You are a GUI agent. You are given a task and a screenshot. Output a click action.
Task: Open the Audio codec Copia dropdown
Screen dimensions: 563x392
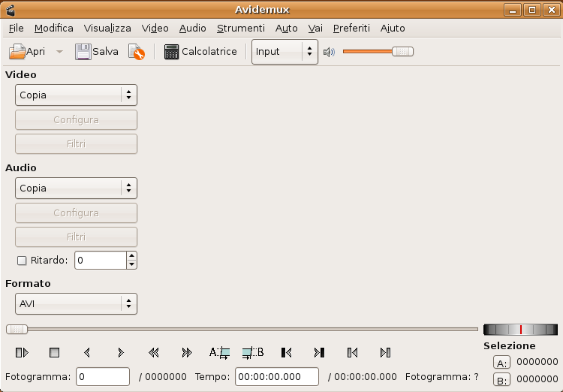76,188
